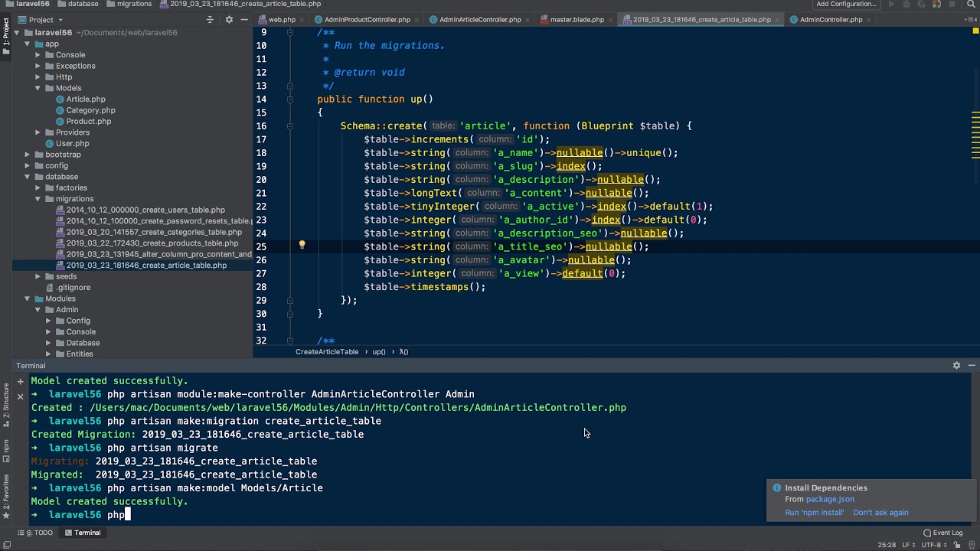This screenshot has width=980, height=551.
Task: Expand the Exceptions folder
Action: pyautogui.click(x=38, y=66)
